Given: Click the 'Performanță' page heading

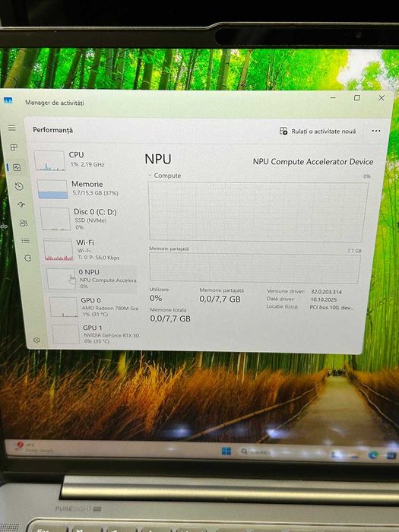Looking at the screenshot, I should pyautogui.click(x=52, y=130).
